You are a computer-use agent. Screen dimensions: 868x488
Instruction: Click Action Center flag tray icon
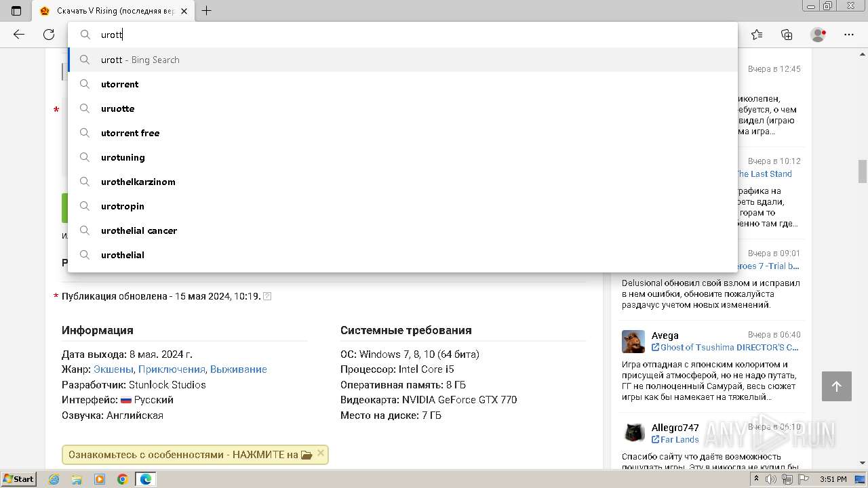click(802, 479)
